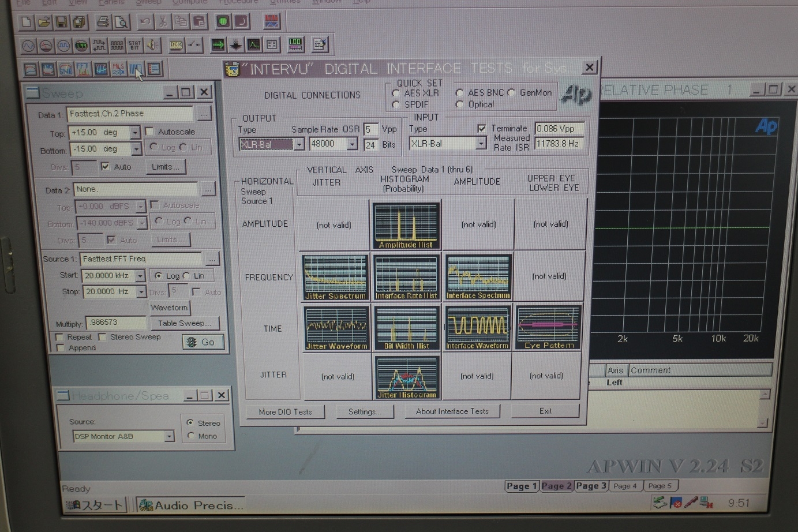The image size is (798, 532).
Task: Open Source 1 Start units dropdown
Action: pyautogui.click(x=140, y=276)
